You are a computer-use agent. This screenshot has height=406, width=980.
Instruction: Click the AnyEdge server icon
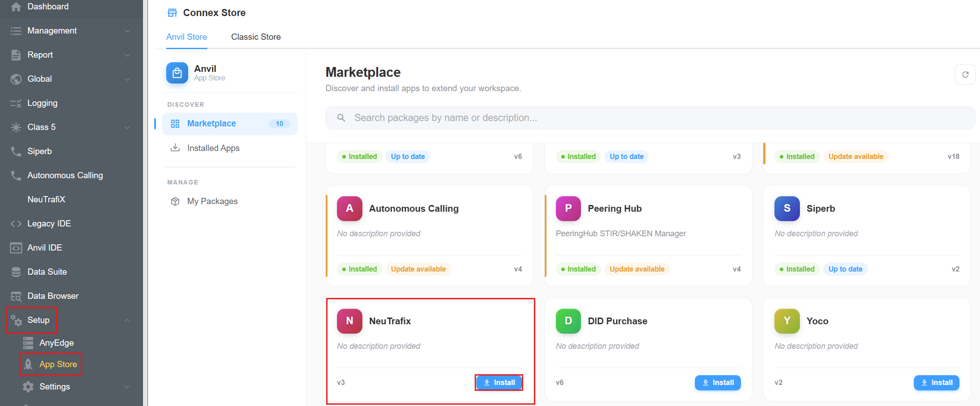pos(28,343)
